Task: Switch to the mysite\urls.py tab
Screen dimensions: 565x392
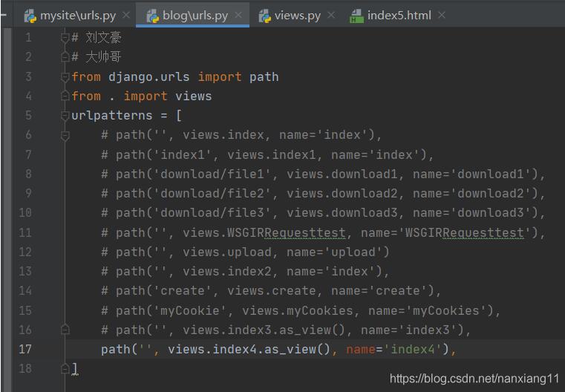Action: coord(78,15)
